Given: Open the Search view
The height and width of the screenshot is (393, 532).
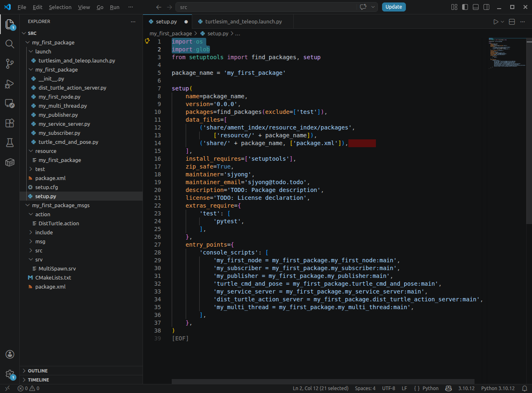Looking at the screenshot, I should [10, 44].
